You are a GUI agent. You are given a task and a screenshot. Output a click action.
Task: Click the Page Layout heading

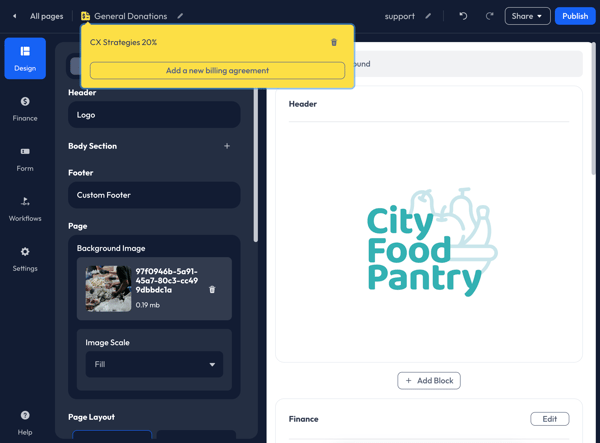click(x=91, y=417)
